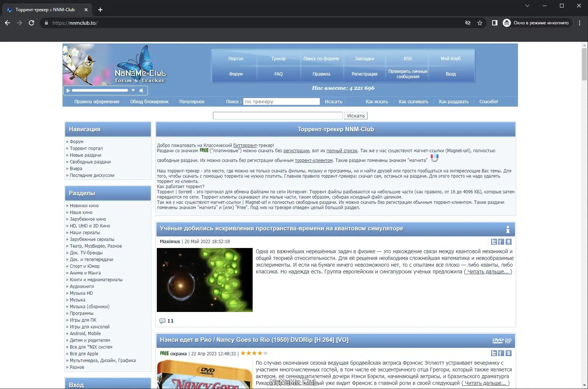The width and height of the screenshot is (588, 389).
Task: Mute the header audio player speaker icon
Action: point(141,91)
